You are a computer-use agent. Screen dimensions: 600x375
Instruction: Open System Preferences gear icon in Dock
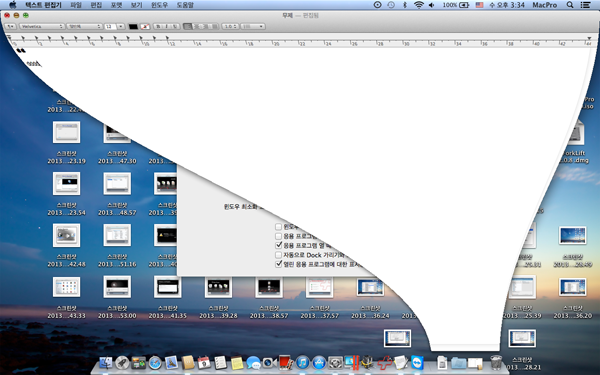pyautogui.click(x=335, y=362)
